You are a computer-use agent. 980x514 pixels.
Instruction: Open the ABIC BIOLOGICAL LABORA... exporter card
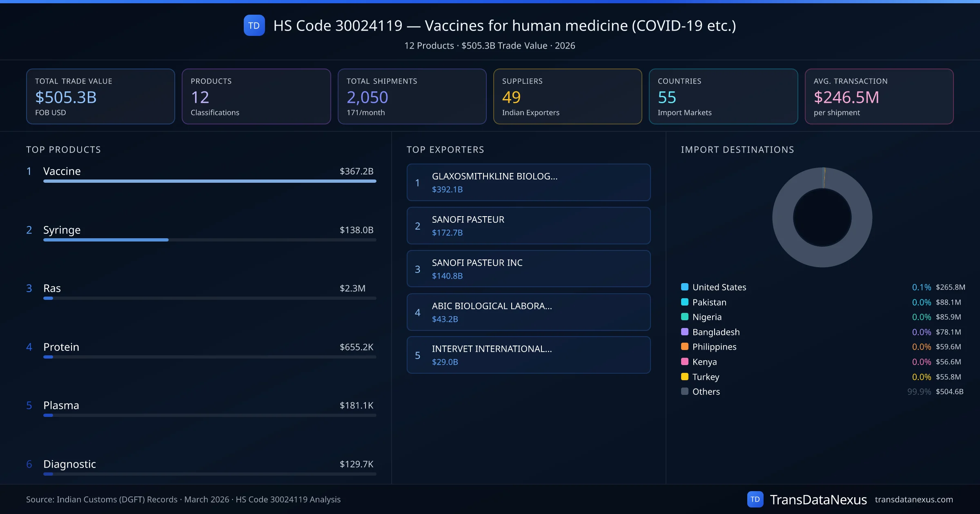click(x=528, y=312)
